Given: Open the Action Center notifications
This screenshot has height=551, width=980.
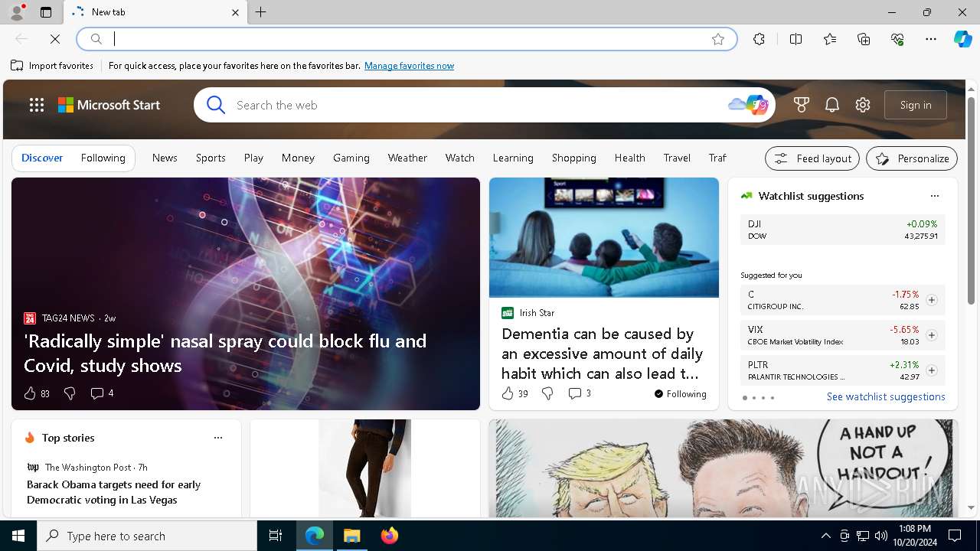Looking at the screenshot, I should [955, 536].
